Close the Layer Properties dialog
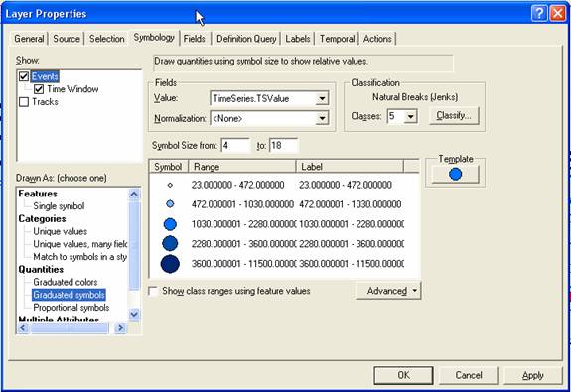 (558, 14)
